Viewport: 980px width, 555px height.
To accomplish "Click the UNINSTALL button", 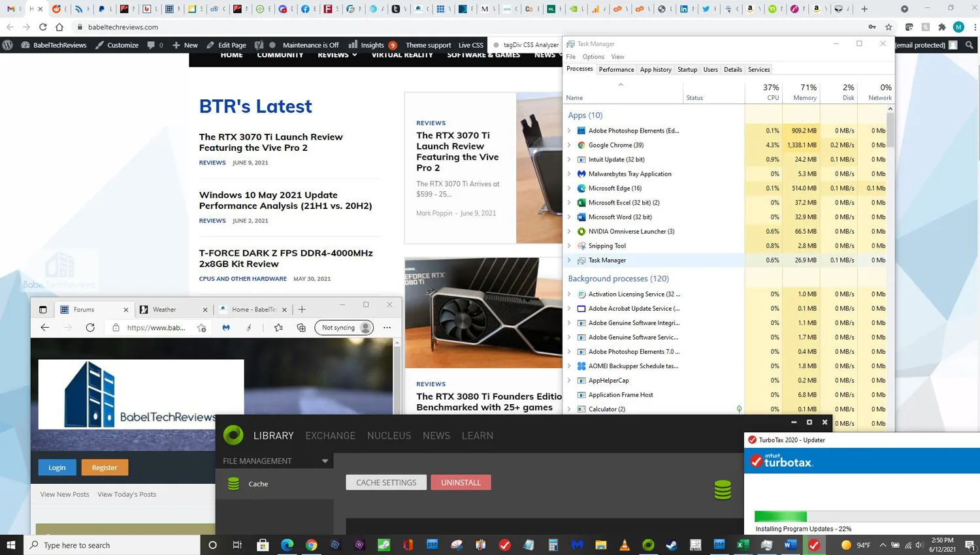I will tap(461, 483).
